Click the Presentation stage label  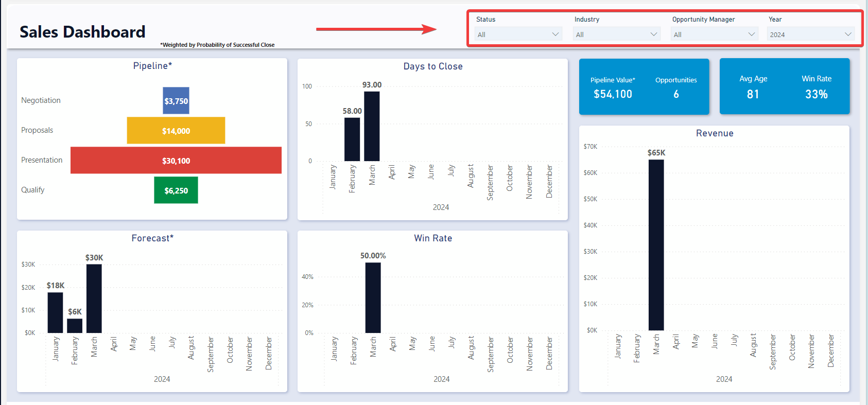click(x=42, y=160)
